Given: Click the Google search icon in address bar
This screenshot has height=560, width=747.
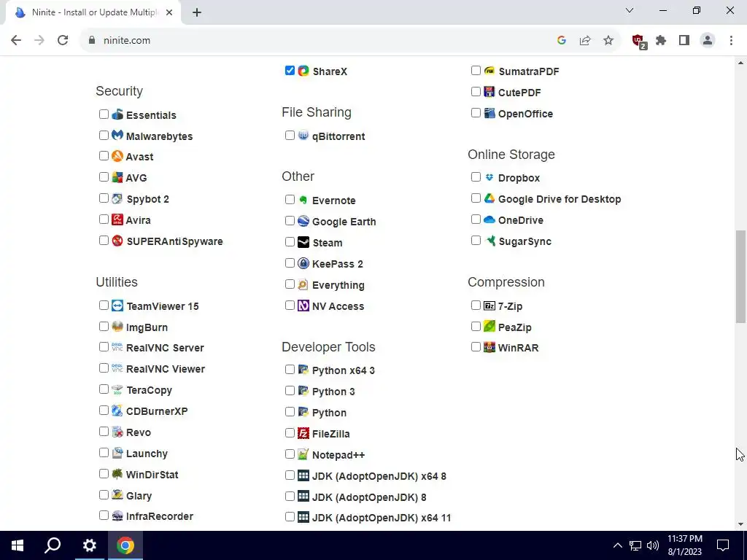Looking at the screenshot, I should (x=562, y=41).
